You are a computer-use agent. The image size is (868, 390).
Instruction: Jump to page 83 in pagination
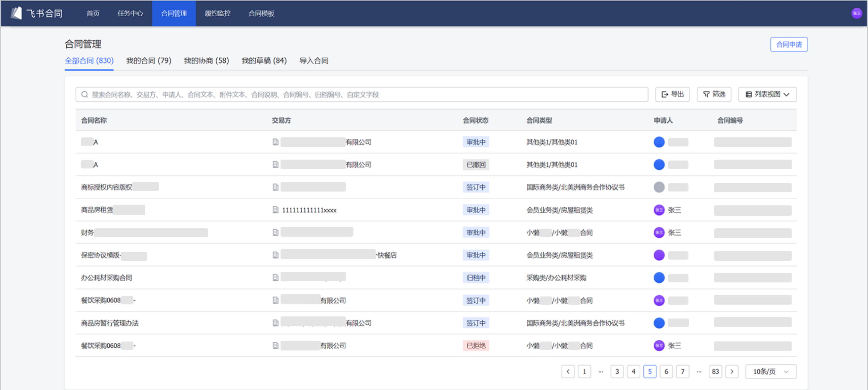click(715, 372)
